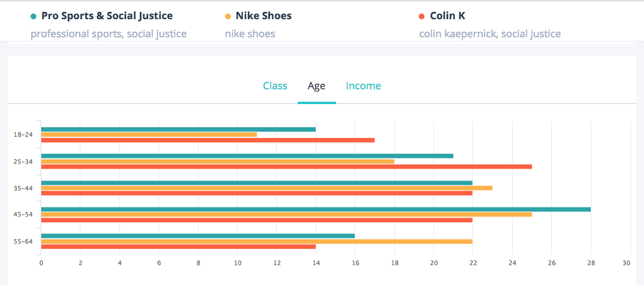The image size is (644, 285).
Task: Switch to the Class tab
Action: point(275,86)
